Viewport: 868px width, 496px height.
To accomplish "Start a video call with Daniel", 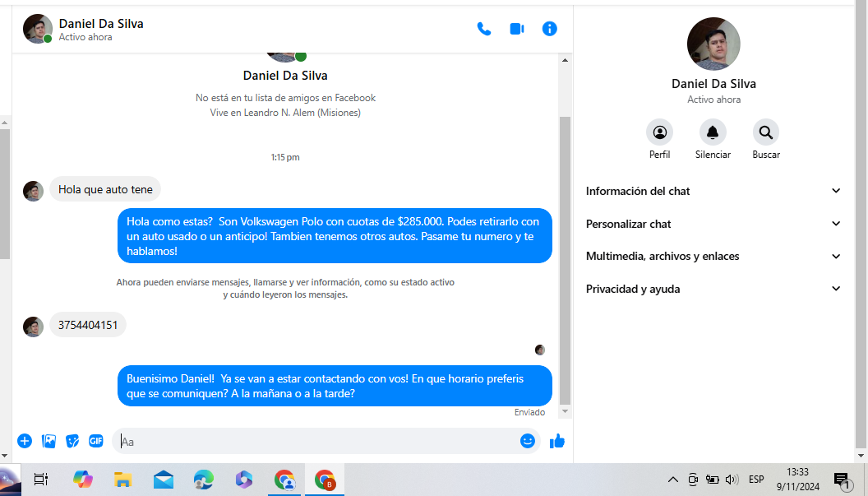I will [516, 29].
